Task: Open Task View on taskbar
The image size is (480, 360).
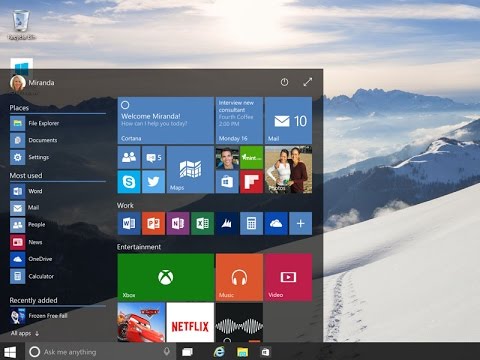Action: (x=187, y=352)
